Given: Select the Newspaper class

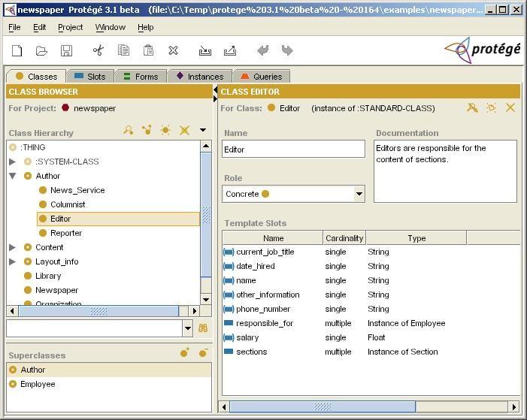Looking at the screenshot, I should click(x=56, y=290).
